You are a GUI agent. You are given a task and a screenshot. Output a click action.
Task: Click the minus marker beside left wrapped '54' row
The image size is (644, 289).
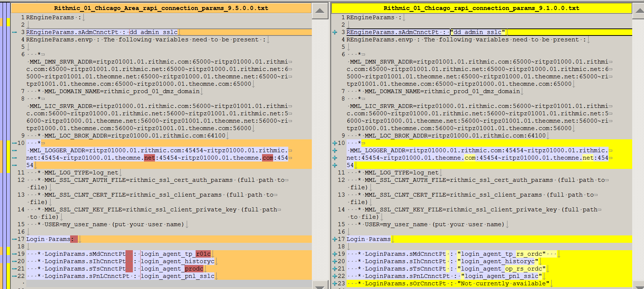(14, 165)
